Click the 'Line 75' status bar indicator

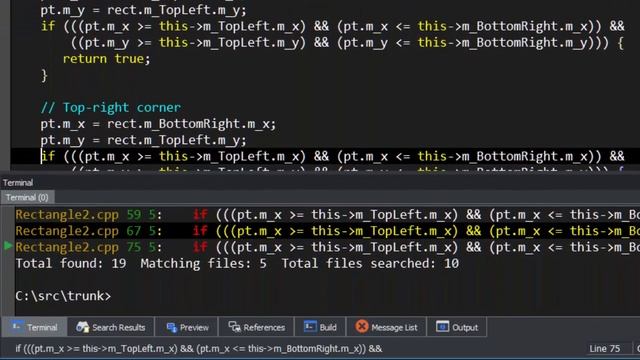coord(604,349)
